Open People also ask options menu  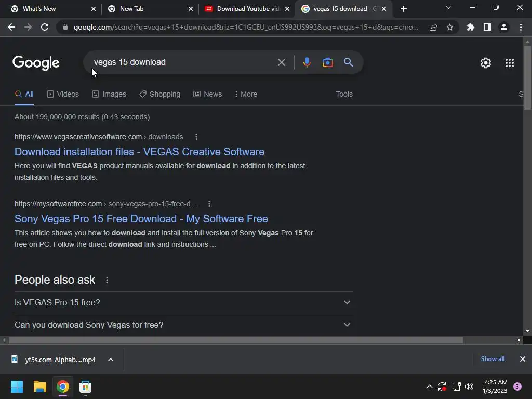[x=107, y=280]
